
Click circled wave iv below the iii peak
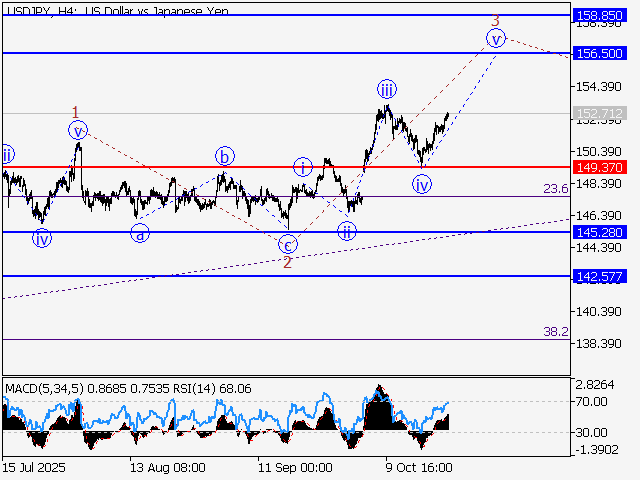tap(422, 184)
